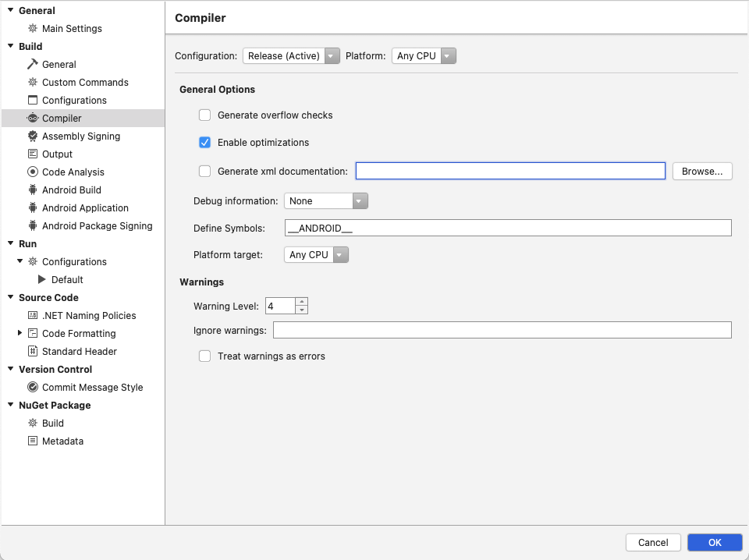749x560 pixels.
Task: Collapse the Build section triangle
Action: [10, 46]
